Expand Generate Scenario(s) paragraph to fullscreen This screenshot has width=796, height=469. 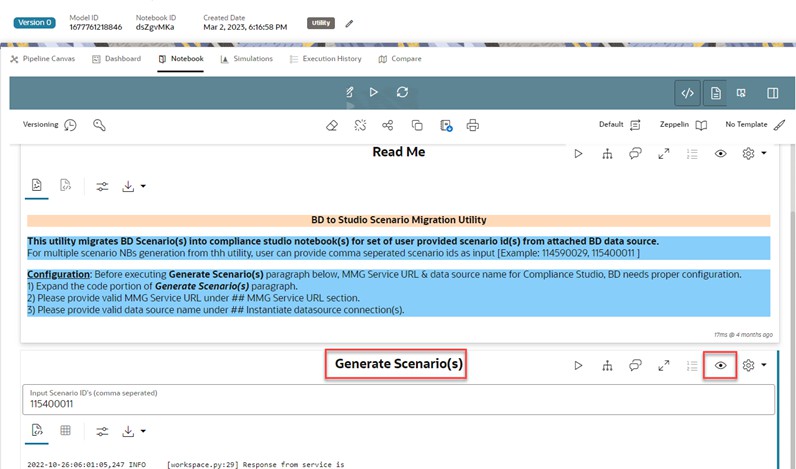pyautogui.click(x=664, y=365)
